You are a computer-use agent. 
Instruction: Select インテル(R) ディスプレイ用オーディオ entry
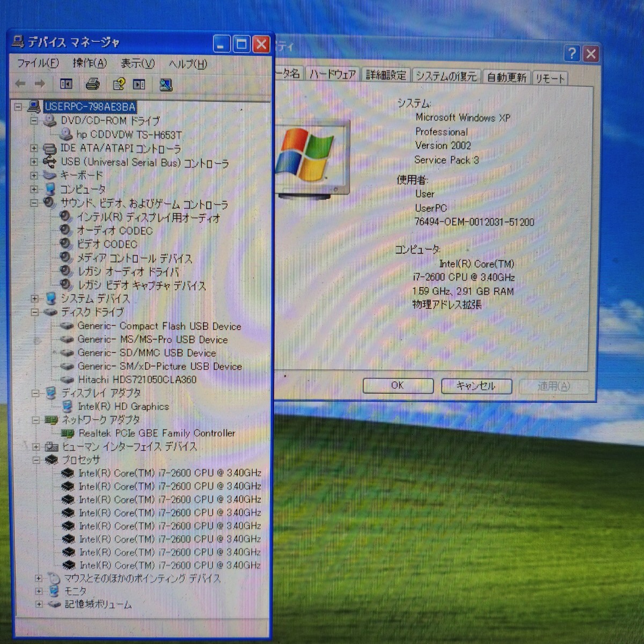pos(148,217)
